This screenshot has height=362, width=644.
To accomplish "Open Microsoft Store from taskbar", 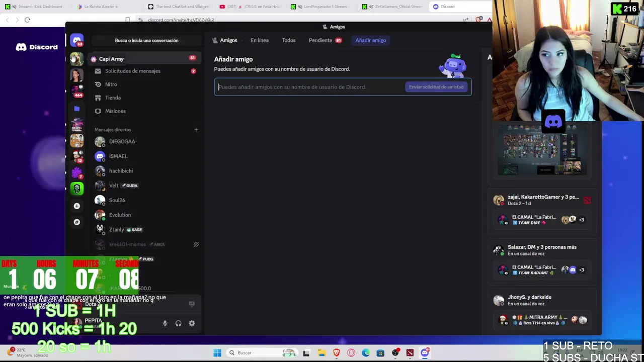I will click(x=380, y=353).
